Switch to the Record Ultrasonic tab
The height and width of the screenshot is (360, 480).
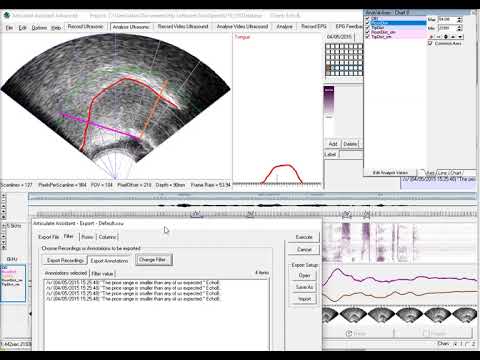coord(86,26)
